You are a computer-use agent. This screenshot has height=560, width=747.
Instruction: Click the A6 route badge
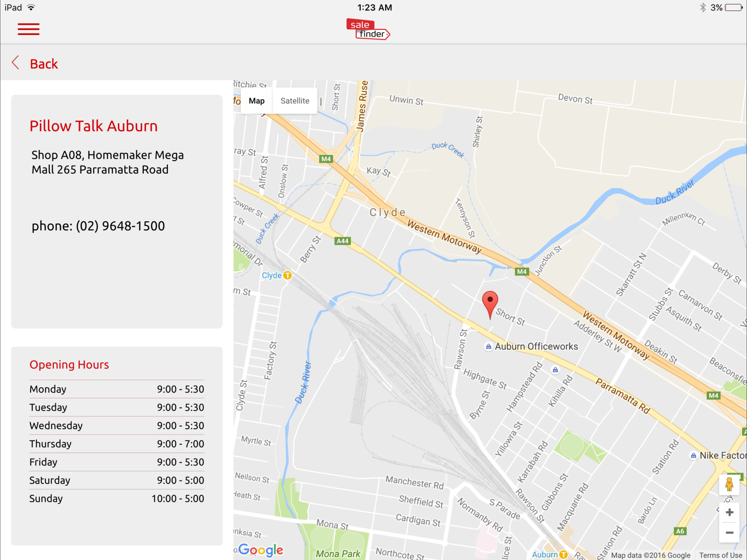(x=680, y=531)
